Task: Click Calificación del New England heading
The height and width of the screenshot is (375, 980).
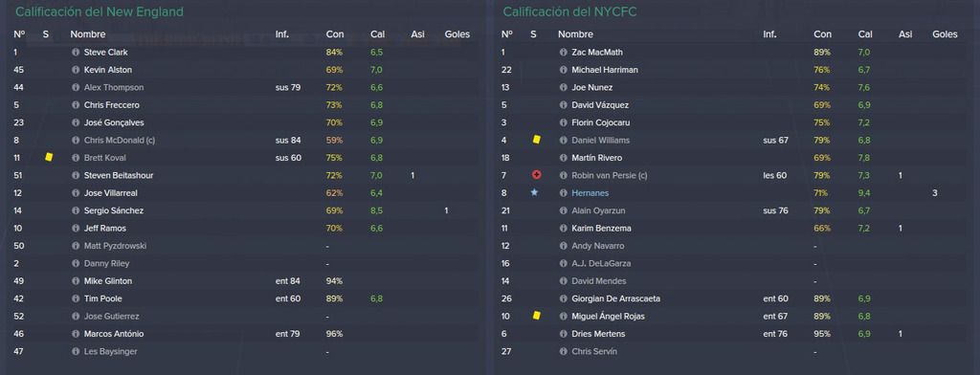Action: 100,11
